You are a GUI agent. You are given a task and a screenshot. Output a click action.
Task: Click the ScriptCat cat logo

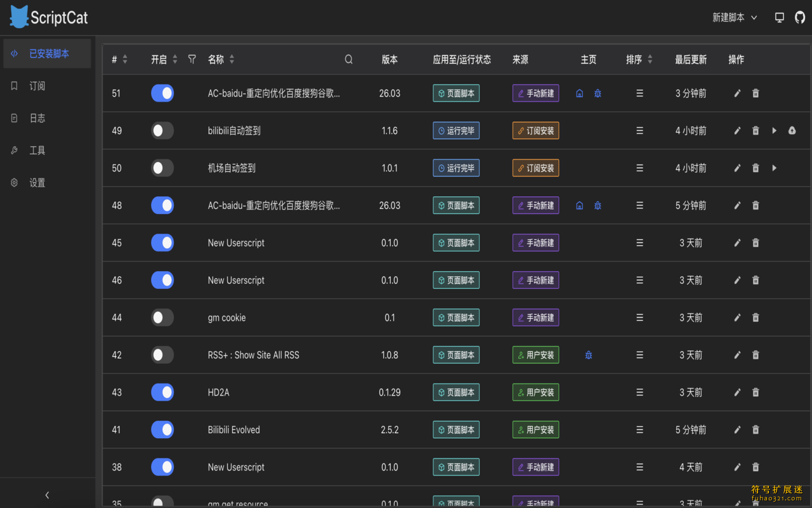(19, 17)
